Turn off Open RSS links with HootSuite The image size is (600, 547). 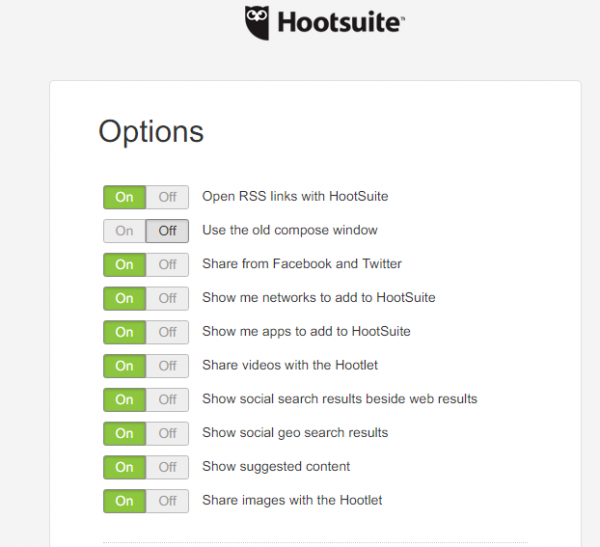(167, 197)
